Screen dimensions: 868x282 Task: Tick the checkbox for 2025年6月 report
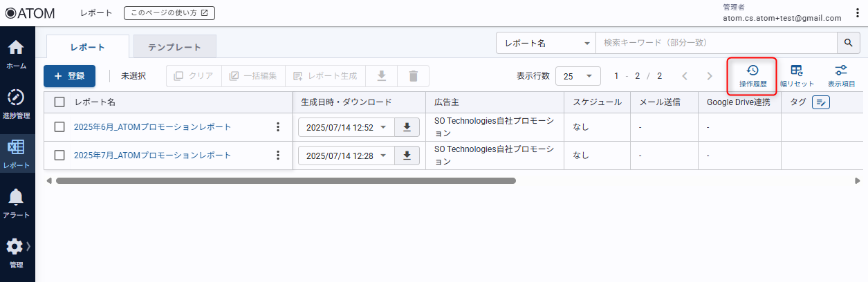[x=59, y=127]
